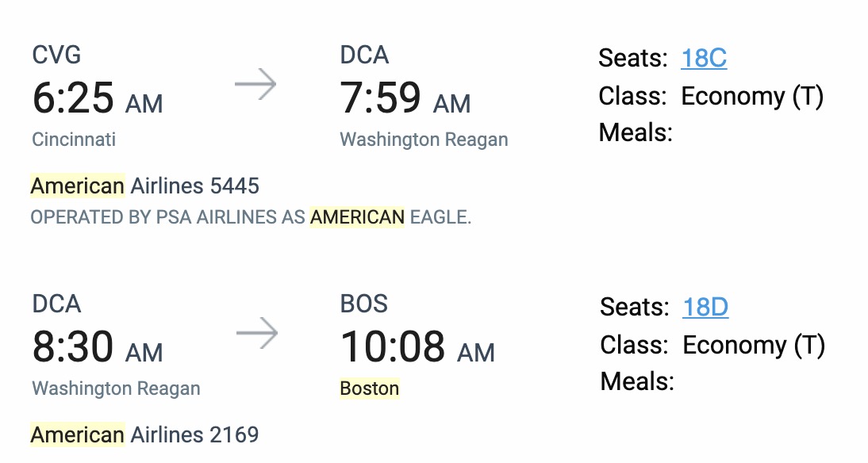The height and width of the screenshot is (463, 868).
Task: Select the 8:30 AM departure time
Action: tap(97, 347)
